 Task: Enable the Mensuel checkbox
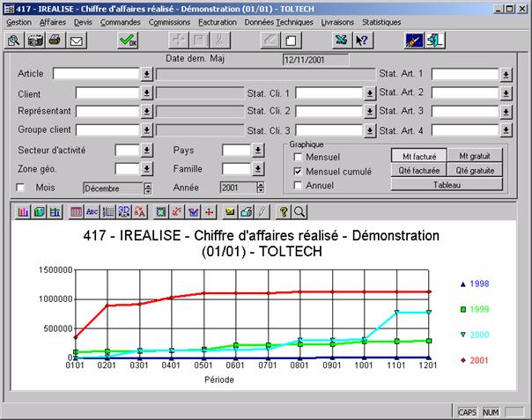(x=298, y=157)
